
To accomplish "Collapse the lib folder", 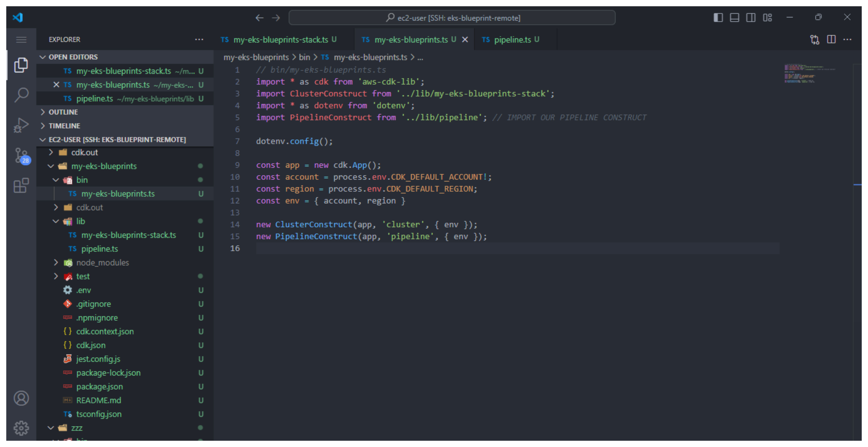I will tap(125, 221).
